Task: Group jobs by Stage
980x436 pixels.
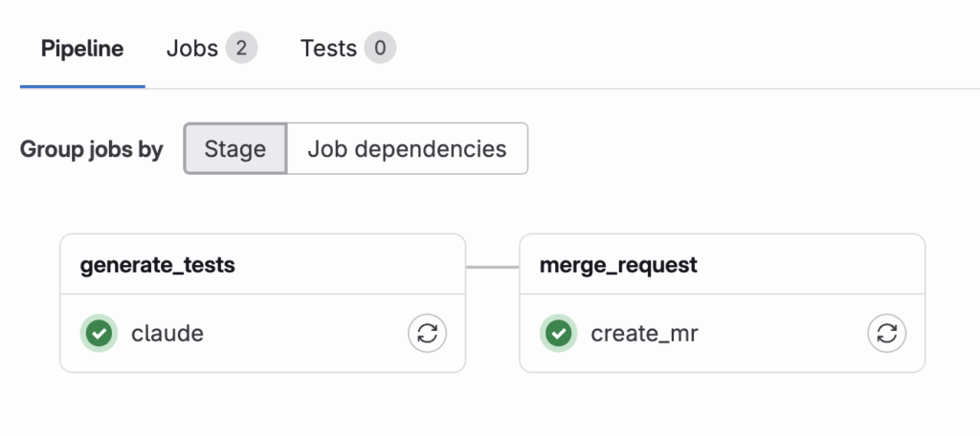Action: point(235,148)
